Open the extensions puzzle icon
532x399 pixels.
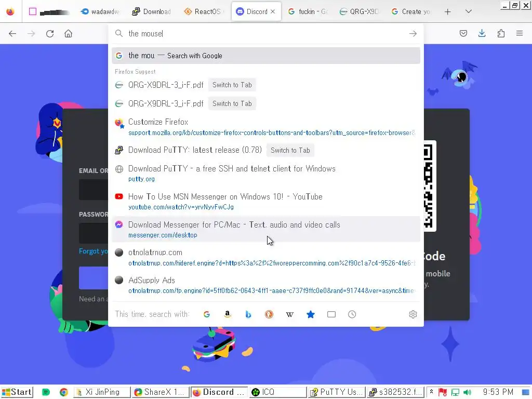501,33
